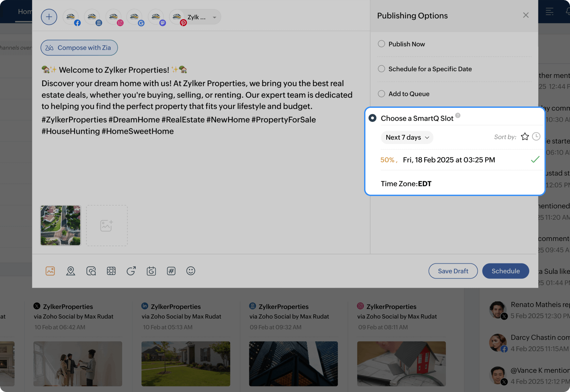Viewport: 570px width, 392px height.
Task: Open the location pin tool
Action: 71,271
